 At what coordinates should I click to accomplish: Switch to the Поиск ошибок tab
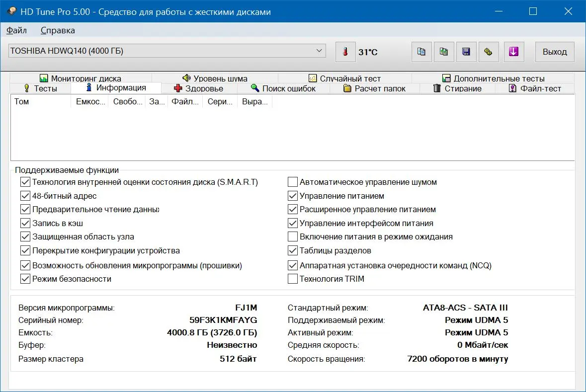(x=283, y=88)
